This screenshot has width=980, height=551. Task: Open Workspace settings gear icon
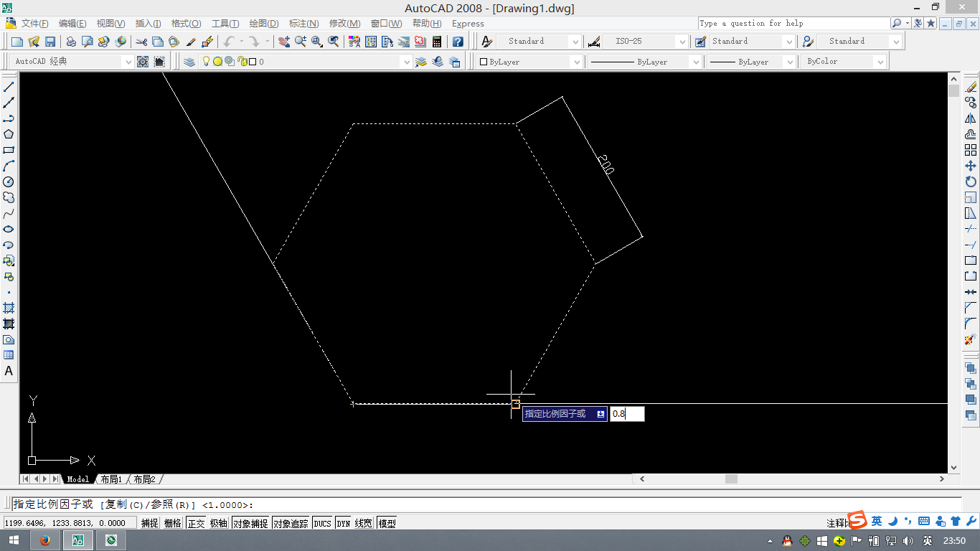143,62
